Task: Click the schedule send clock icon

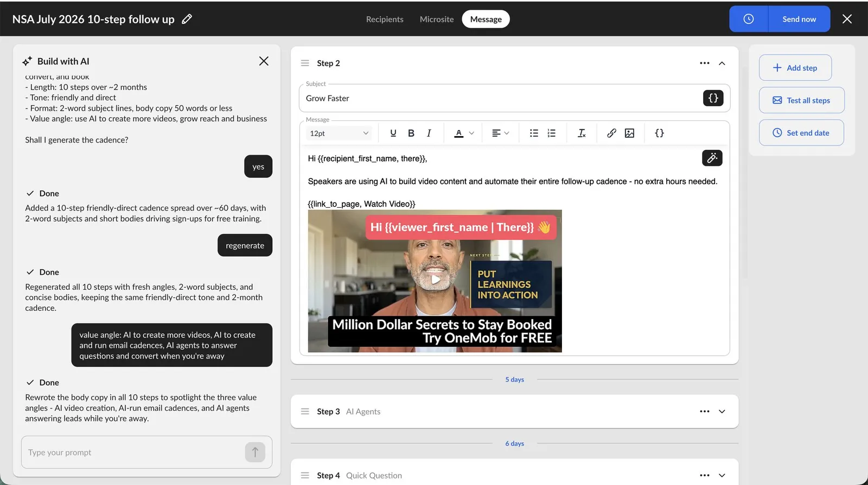Action: 748,19
